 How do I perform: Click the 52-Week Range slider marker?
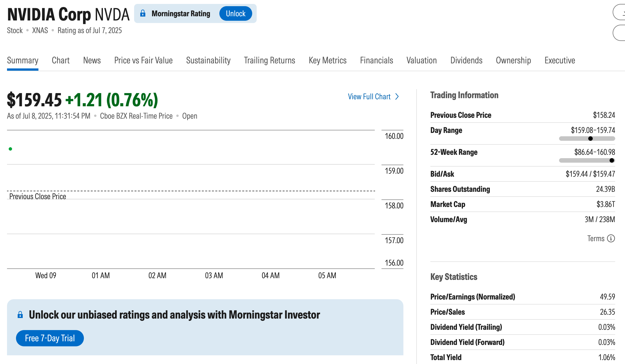(x=612, y=160)
